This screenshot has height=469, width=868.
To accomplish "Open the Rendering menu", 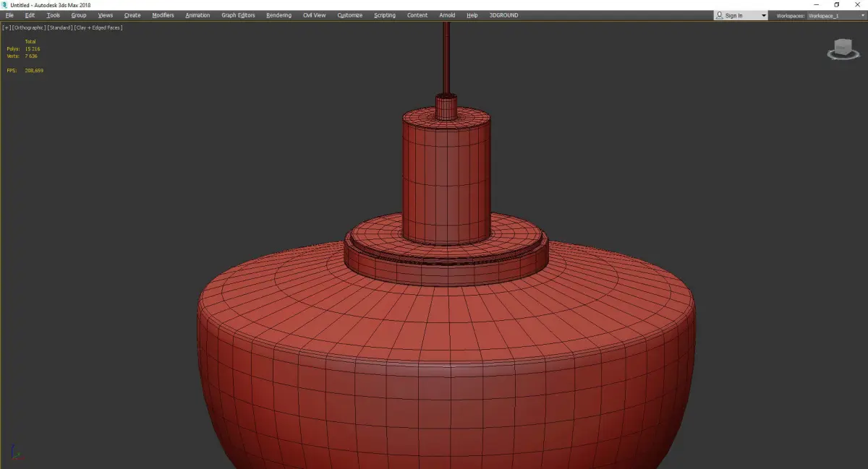I will [x=278, y=15].
